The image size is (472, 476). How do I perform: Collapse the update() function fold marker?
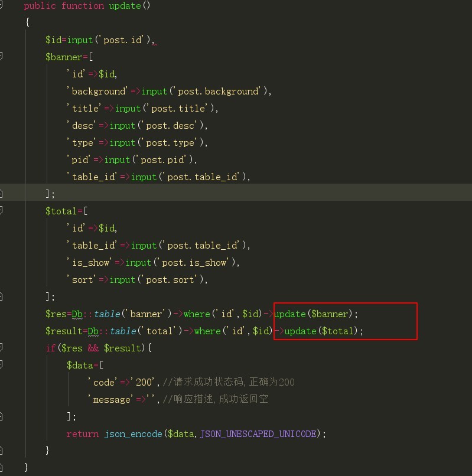coord(1,5)
